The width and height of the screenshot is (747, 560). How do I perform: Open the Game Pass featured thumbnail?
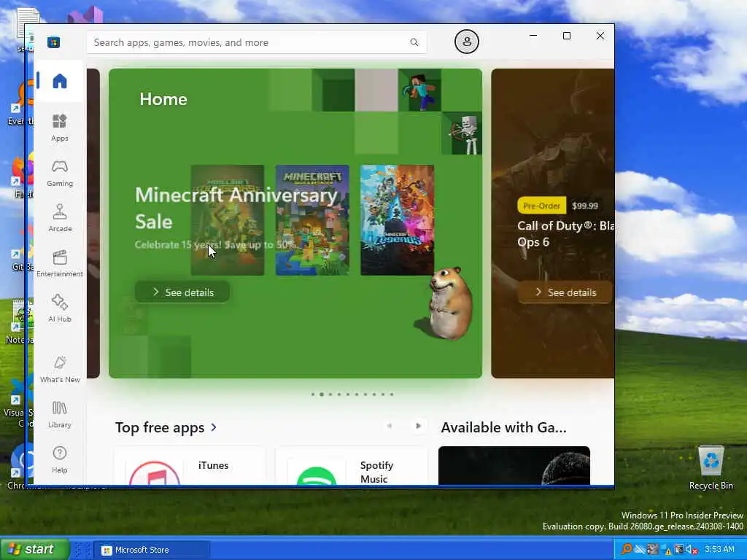(x=514, y=466)
